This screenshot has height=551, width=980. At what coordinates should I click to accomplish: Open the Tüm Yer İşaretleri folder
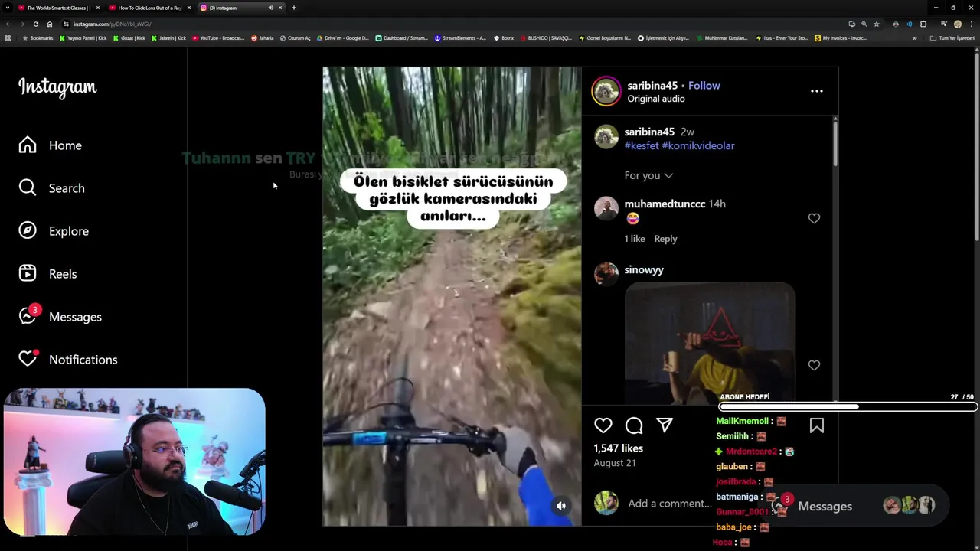[x=952, y=37]
